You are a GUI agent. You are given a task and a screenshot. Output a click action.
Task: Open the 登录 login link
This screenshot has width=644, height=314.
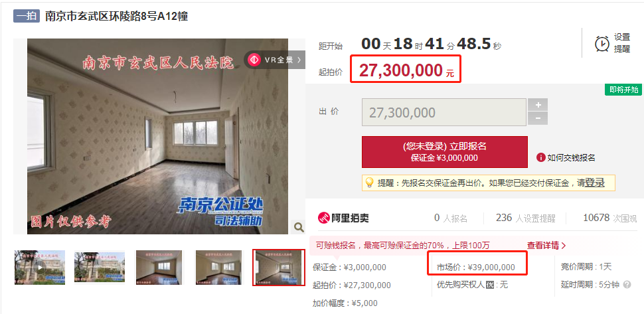click(594, 183)
